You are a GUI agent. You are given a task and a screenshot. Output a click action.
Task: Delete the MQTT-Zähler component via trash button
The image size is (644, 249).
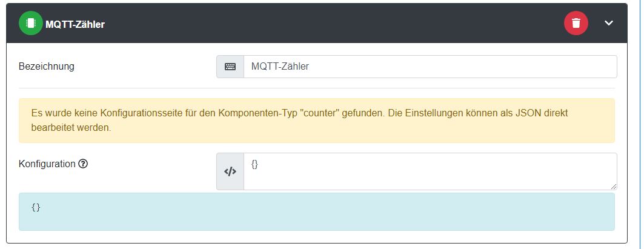pyautogui.click(x=576, y=23)
